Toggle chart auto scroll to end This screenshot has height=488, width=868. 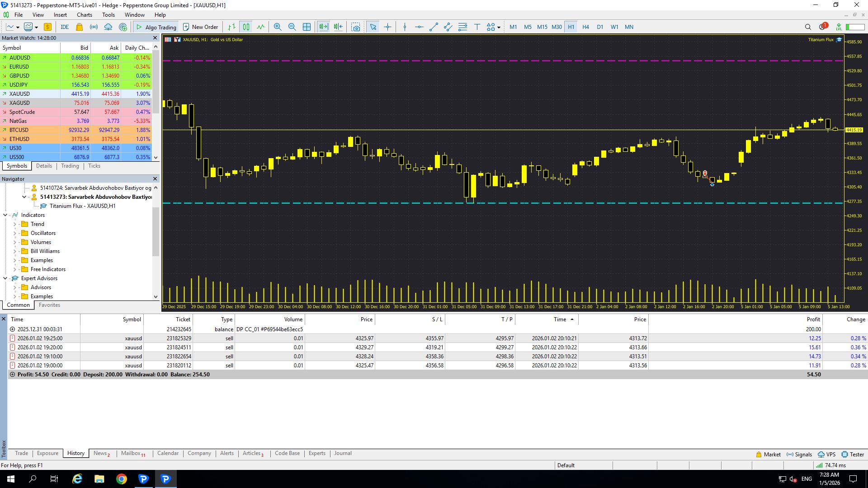[323, 27]
